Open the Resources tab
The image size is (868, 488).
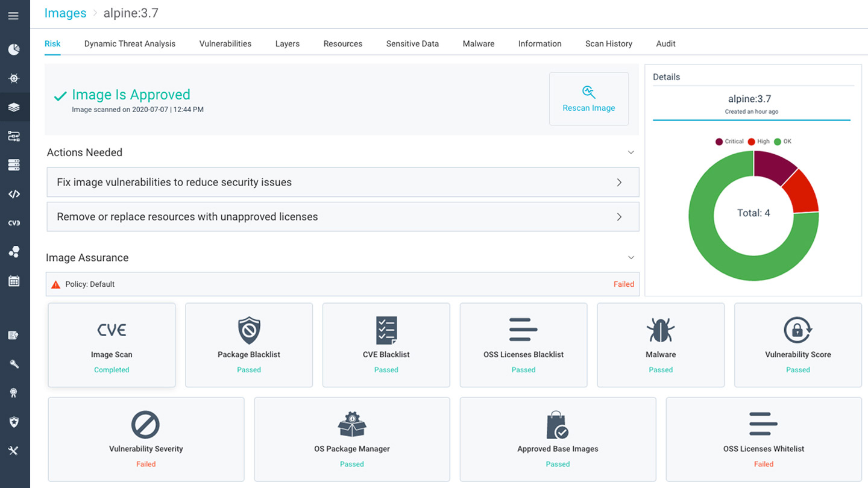coord(343,43)
